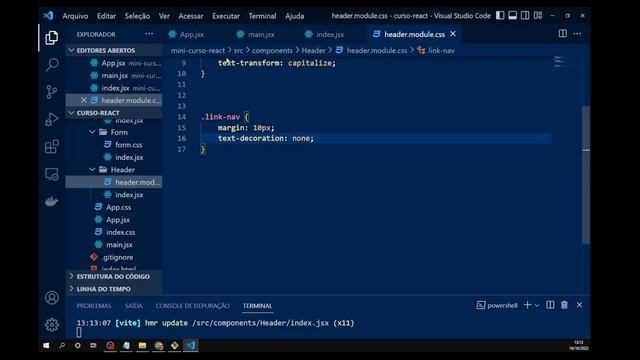Toggle primary sidebar visibility
Screen dimensions: 640x360
[500, 16]
